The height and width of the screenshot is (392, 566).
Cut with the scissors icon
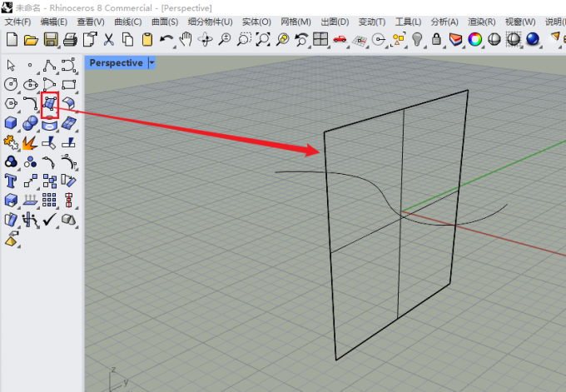(x=109, y=39)
